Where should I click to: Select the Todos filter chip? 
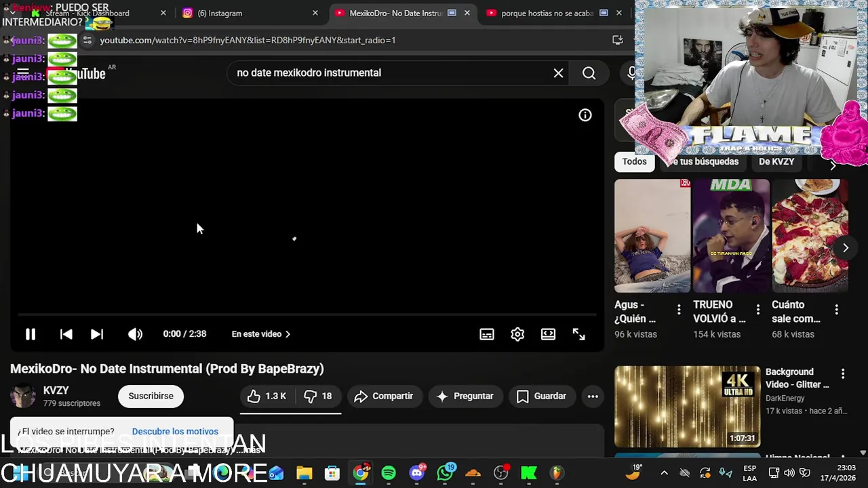coord(635,161)
